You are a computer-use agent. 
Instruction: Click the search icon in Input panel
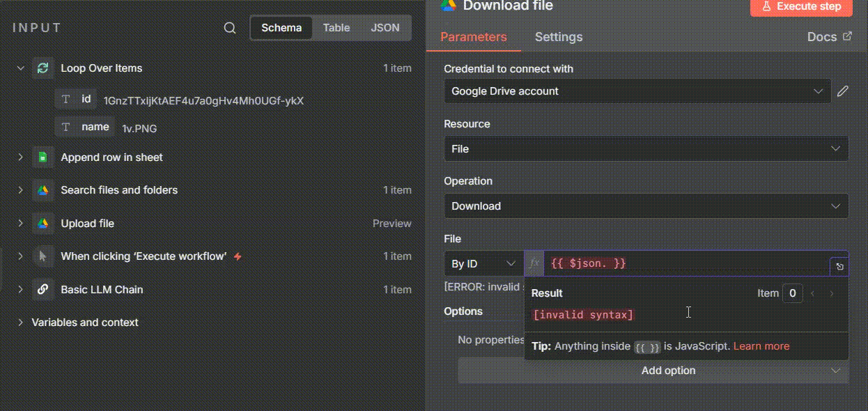(230, 28)
